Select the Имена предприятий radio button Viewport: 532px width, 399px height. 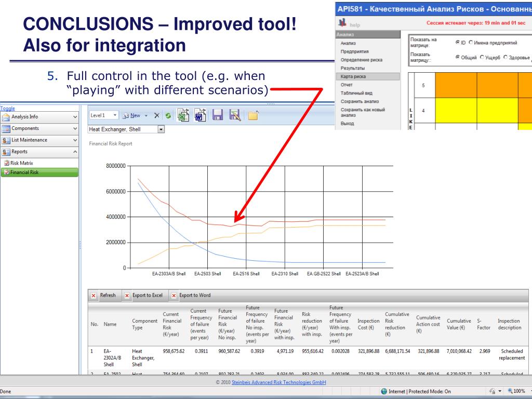click(x=471, y=43)
